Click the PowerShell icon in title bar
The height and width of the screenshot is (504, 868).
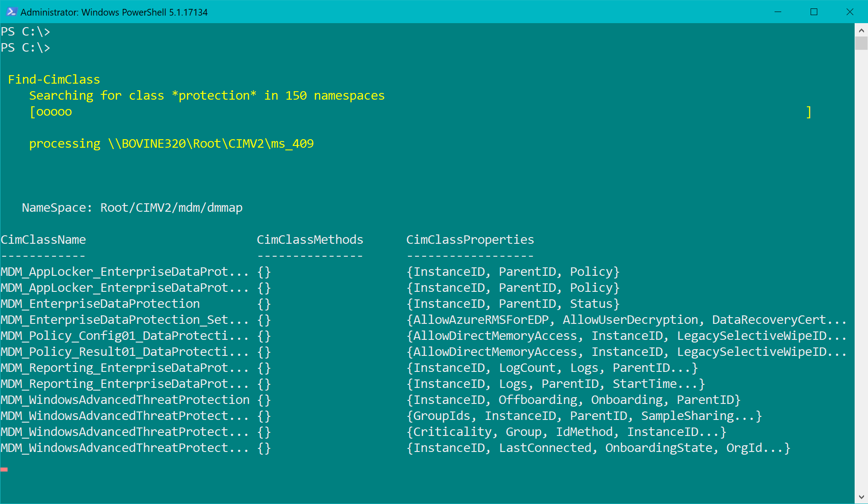pos(12,12)
